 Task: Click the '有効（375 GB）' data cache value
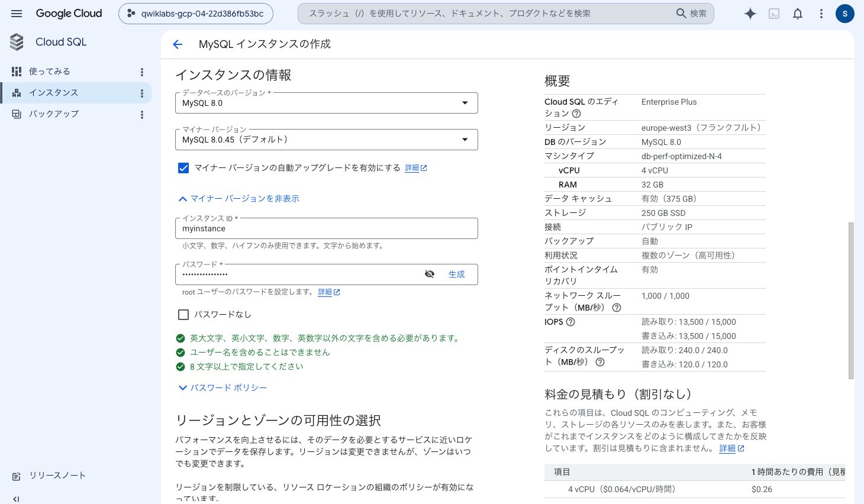click(670, 199)
